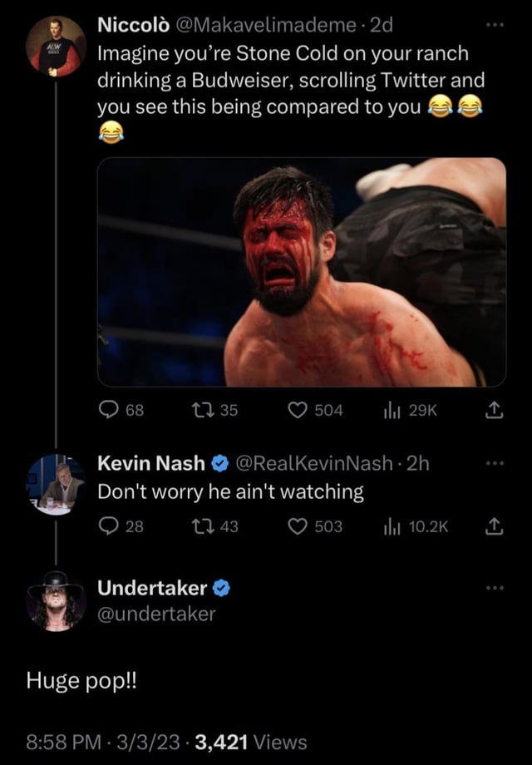Open Undertaker's profile avatar

(x=56, y=600)
